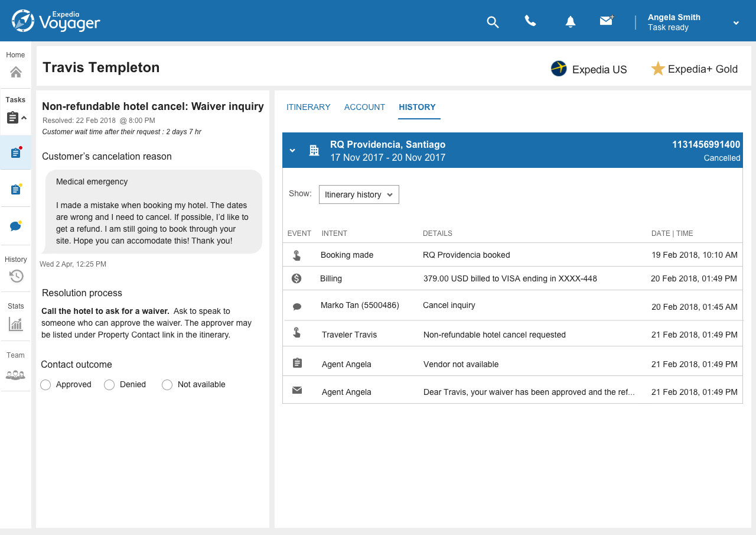
Task: Open the Team icon in sidebar
Action: tap(15, 374)
